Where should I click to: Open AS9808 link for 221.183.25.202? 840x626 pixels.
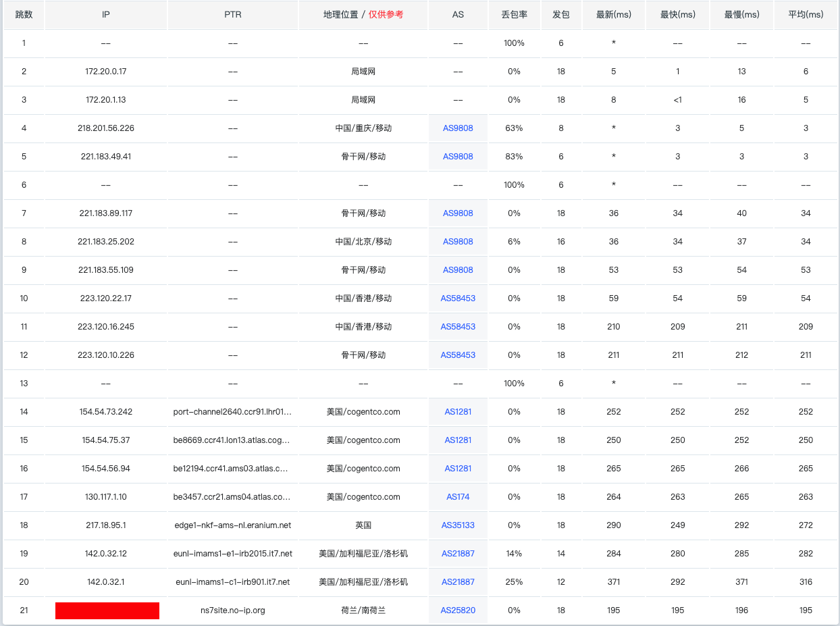click(x=458, y=242)
